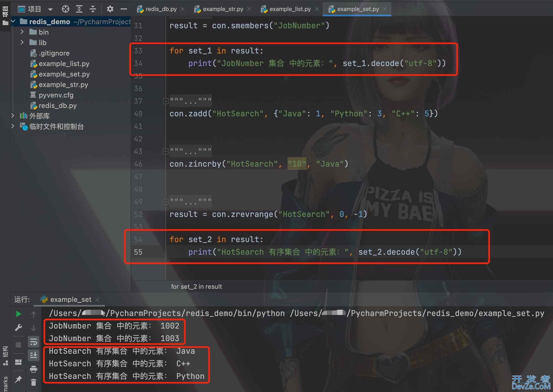Viewport: 553px width, 392px height.
Task: Click the restore layout icon in run panel
Action: (18, 362)
